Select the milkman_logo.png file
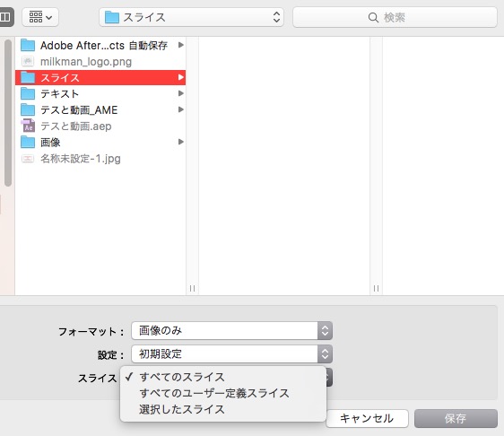Screen dimensions: 504x436 coord(100,61)
